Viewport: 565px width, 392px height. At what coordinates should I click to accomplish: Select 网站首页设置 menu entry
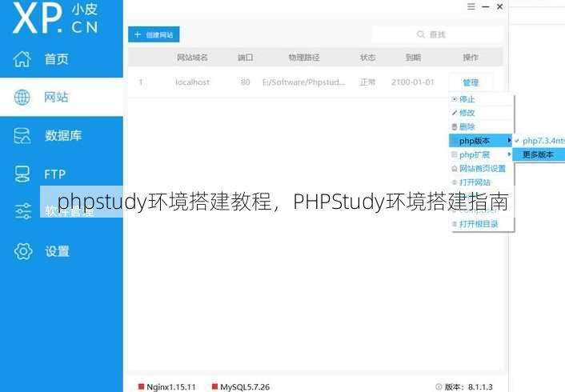[481, 168]
